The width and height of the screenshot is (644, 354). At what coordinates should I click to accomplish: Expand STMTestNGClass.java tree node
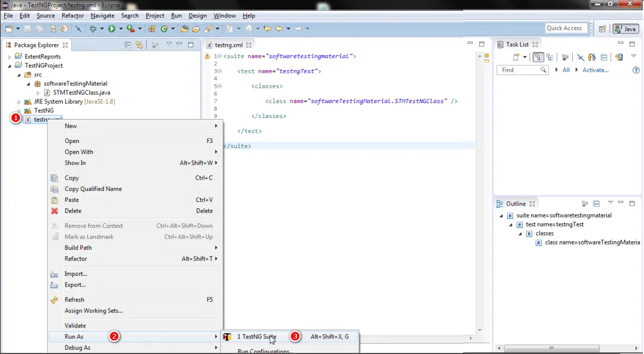point(38,92)
